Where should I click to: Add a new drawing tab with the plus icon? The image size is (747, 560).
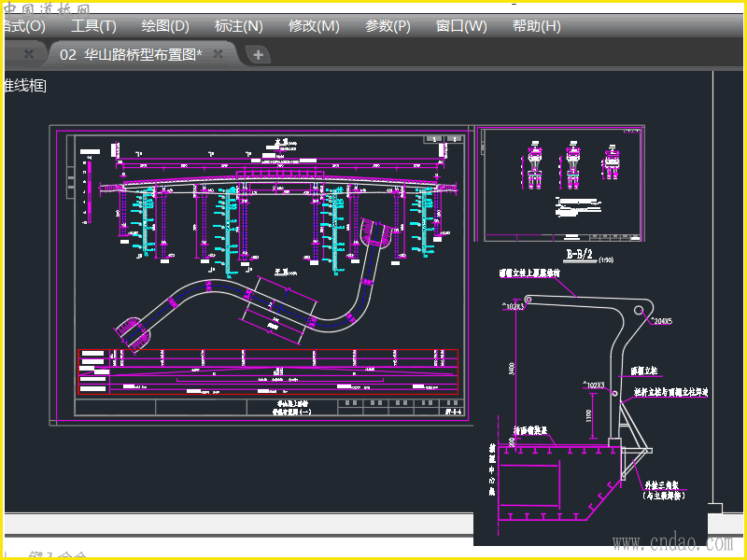coord(258,55)
